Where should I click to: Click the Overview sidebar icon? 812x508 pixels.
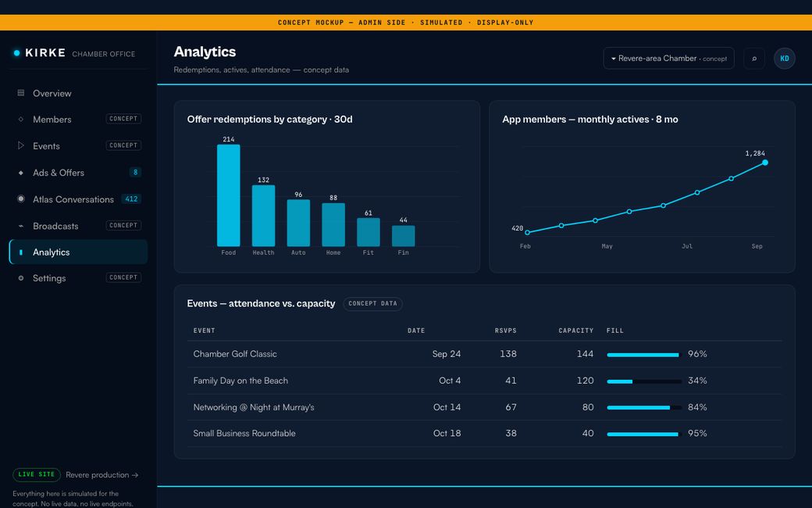[21, 93]
